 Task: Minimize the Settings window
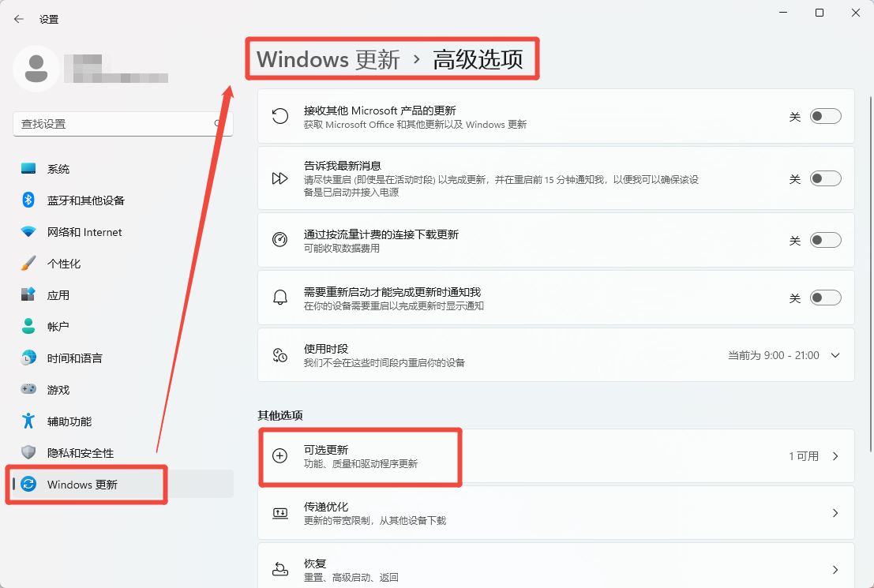click(783, 13)
